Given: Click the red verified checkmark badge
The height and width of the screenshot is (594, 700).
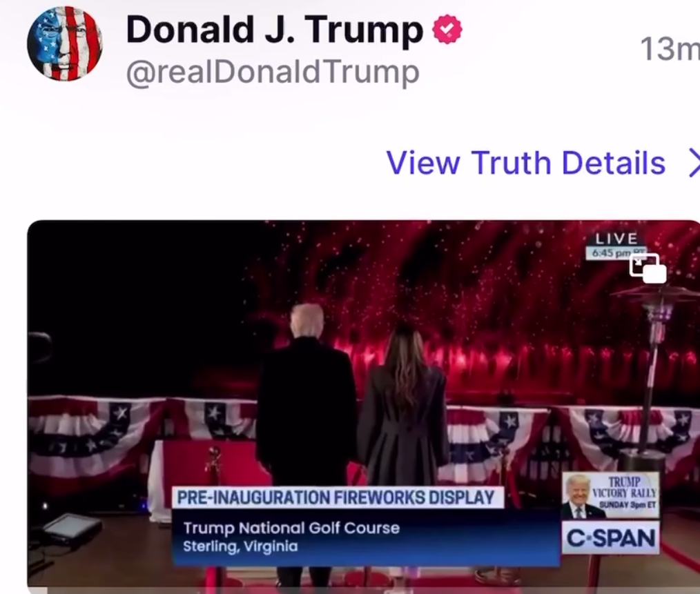Looking at the screenshot, I should (x=447, y=29).
